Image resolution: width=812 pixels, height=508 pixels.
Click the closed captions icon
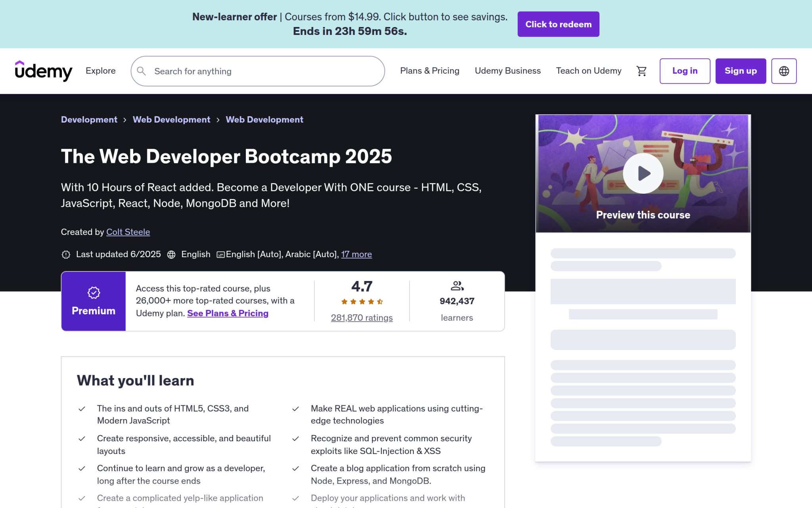coord(221,255)
